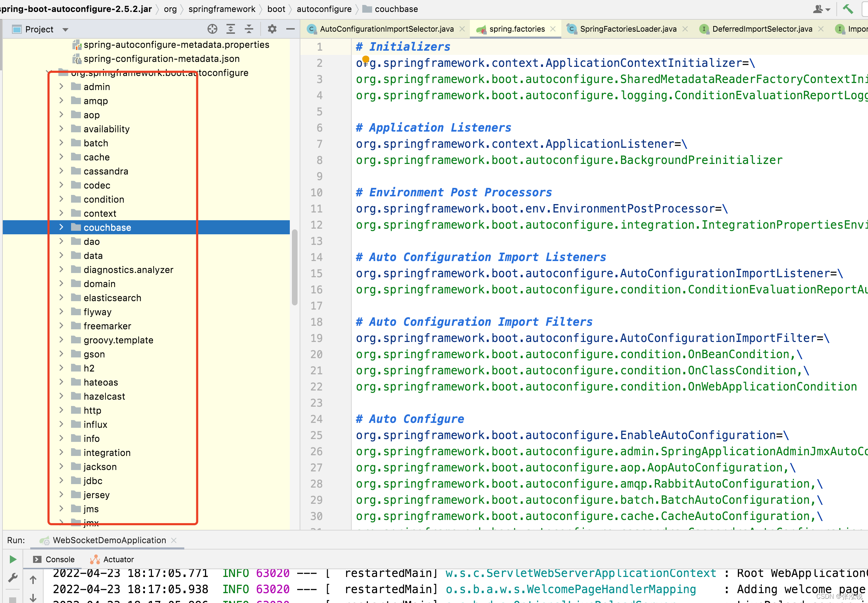Close the spring.factories editor tab

[553, 29]
